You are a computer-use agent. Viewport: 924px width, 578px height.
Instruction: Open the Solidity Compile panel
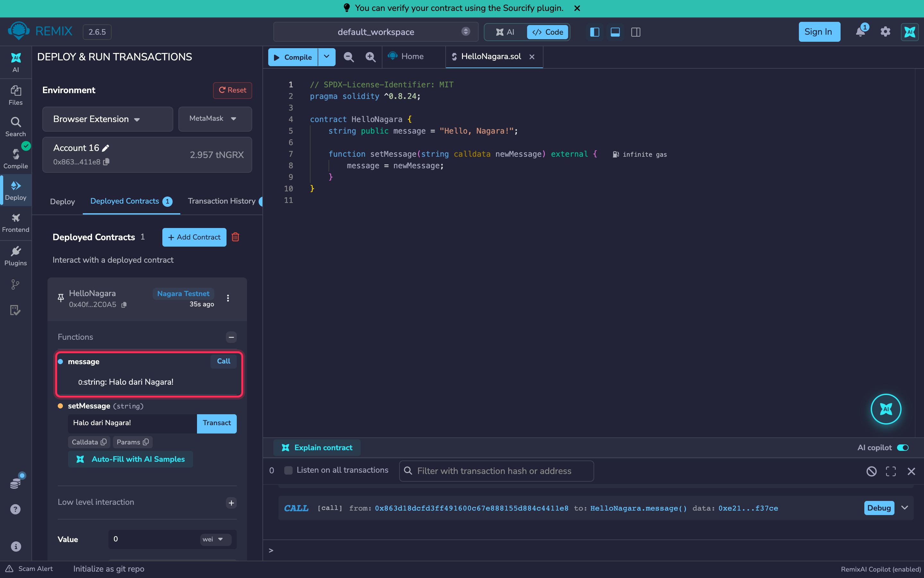click(x=16, y=159)
